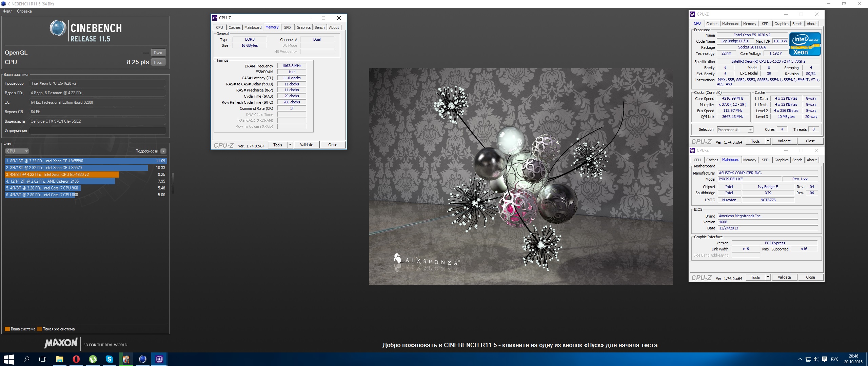Click Tools button in Mainboard window
The height and width of the screenshot is (366, 868).
click(x=755, y=277)
